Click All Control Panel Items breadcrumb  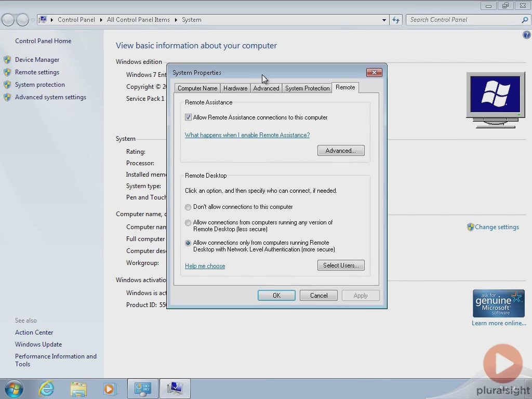[x=138, y=20]
